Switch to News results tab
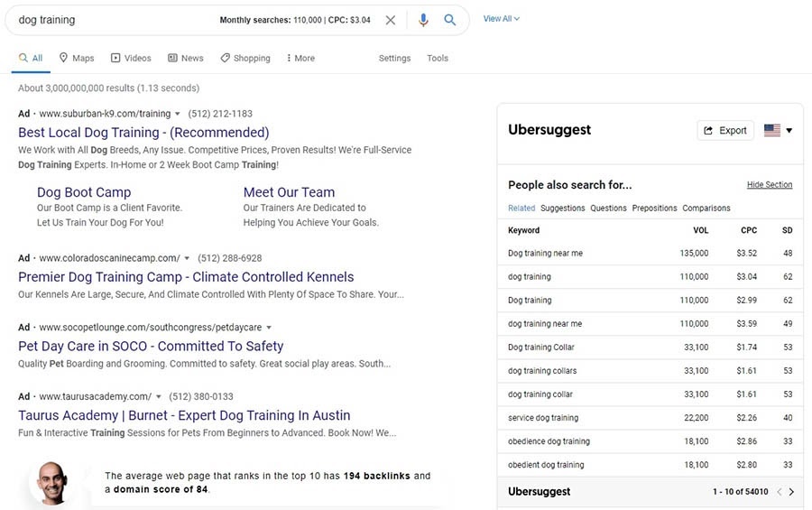The image size is (812, 510). [x=185, y=58]
